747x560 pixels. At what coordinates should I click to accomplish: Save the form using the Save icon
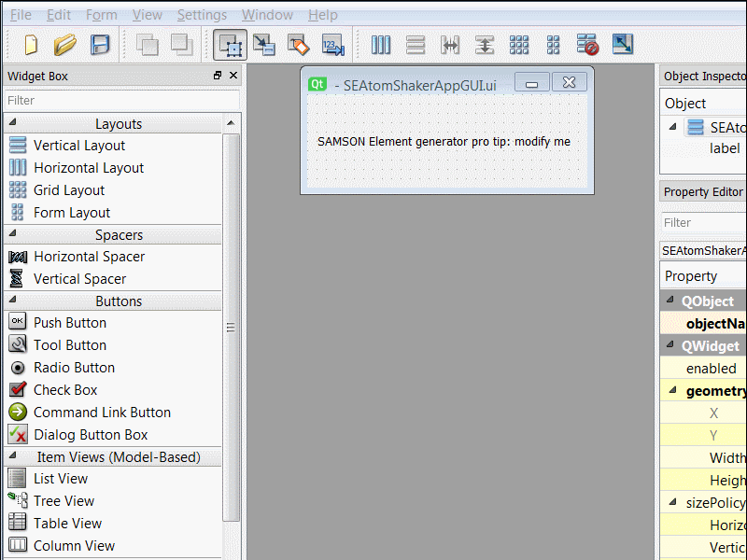point(100,44)
